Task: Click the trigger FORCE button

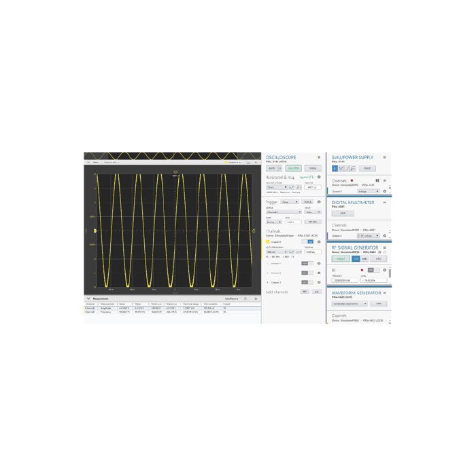Action: pyautogui.click(x=307, y=202)
